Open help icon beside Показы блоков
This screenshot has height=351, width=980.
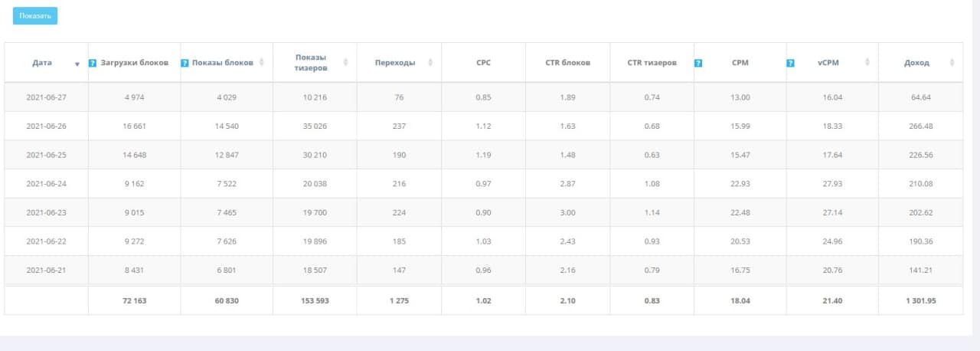[185, 63]
